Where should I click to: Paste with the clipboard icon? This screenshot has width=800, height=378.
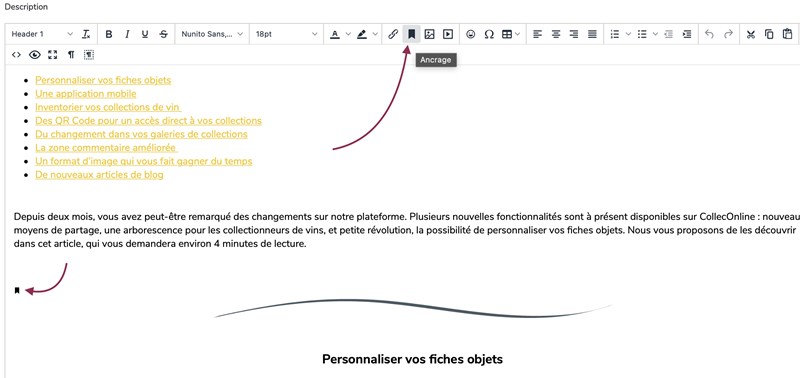coord(787,34)
